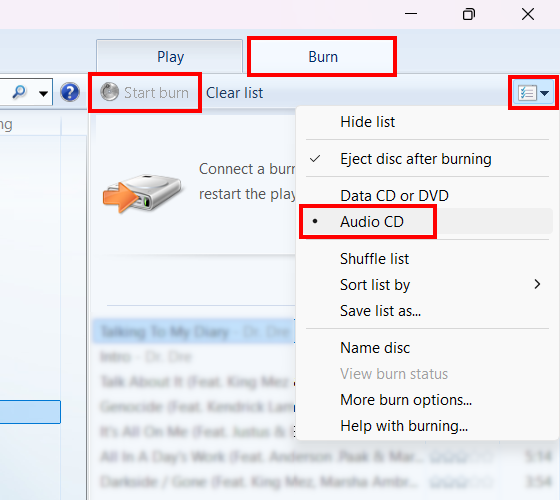Click the blue help question mark icon
The width and height of the screenshot is (560, 500).
coord(70,92)
